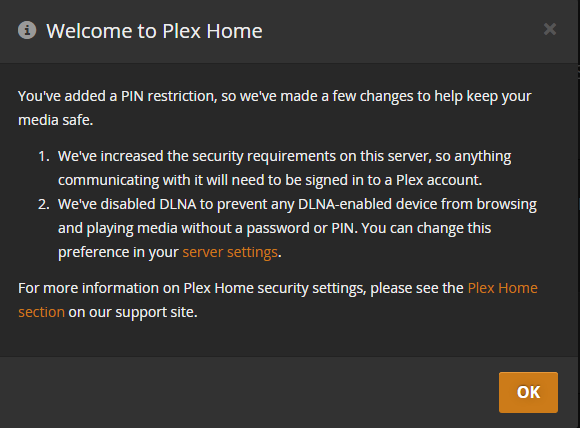Click the empty footer area left of OK

248,392
